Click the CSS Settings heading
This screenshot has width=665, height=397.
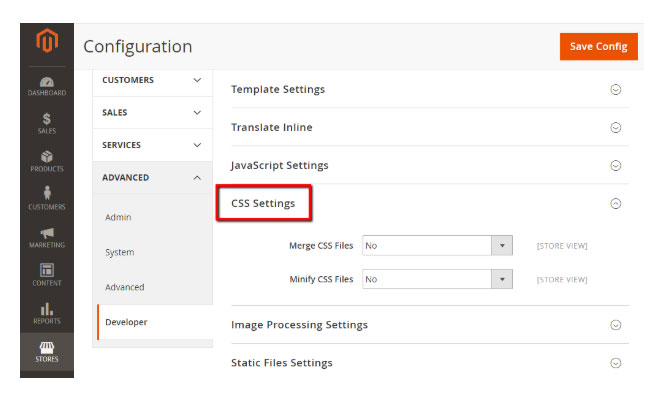point(263,204)
